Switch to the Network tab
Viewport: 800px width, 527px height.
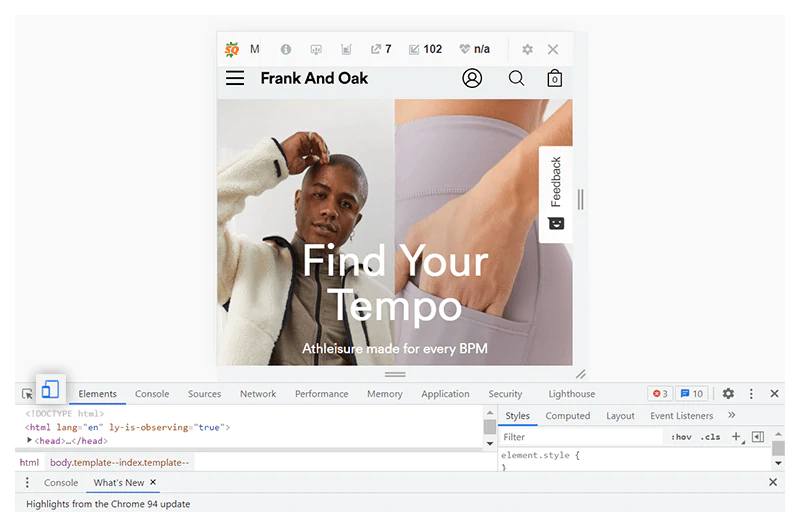pos(258,394)
